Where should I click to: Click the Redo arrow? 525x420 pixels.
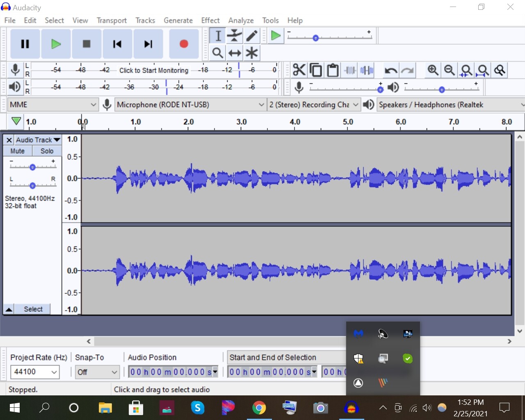[x=407, y=71]
